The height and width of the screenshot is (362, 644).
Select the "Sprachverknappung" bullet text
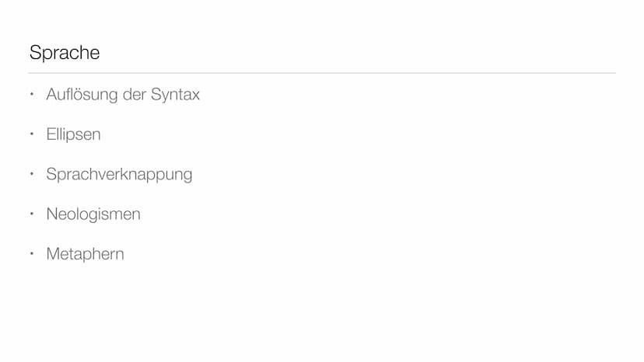[119, 175]
